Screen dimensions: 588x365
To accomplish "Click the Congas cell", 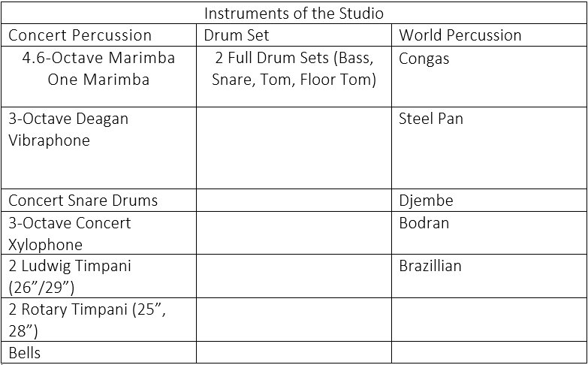I will coord(490,77).
